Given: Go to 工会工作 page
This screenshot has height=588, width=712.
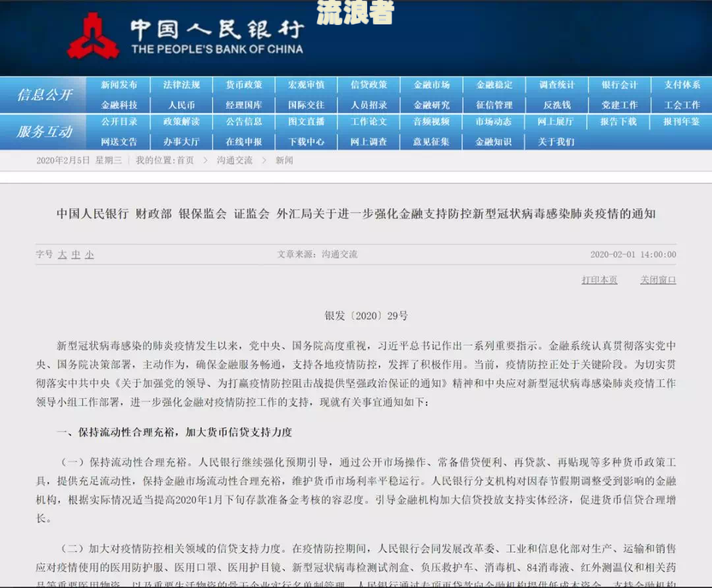Looking at the screenshot, I should click(682, 105).
